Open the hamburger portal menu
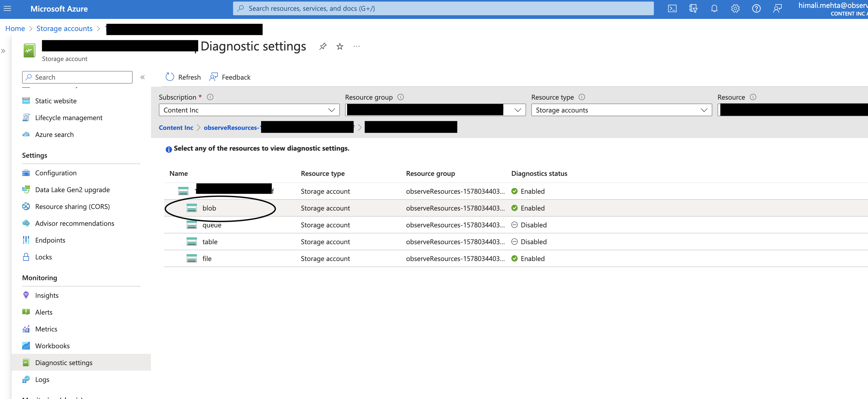The image size is (868, 399). coord(7,9)
